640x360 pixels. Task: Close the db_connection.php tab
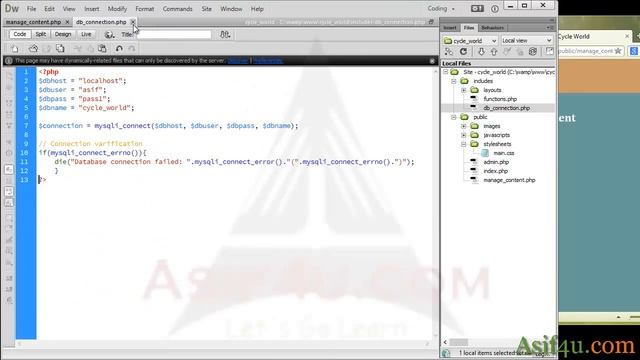[133, 22]
